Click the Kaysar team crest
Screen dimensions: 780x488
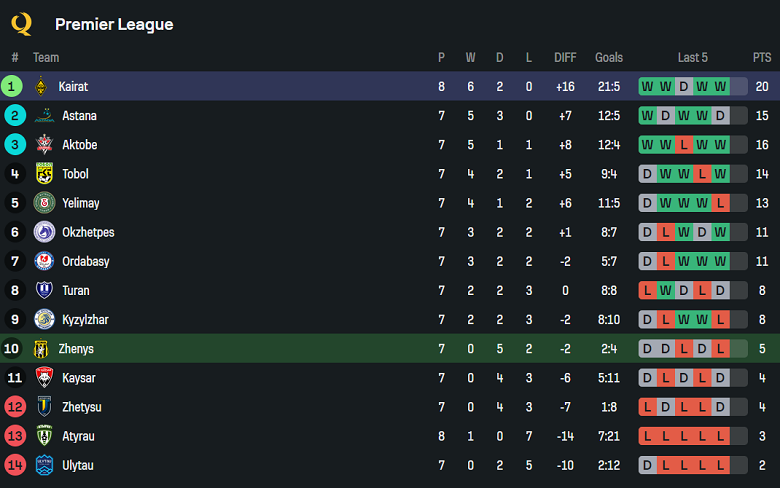coord(43,378)
